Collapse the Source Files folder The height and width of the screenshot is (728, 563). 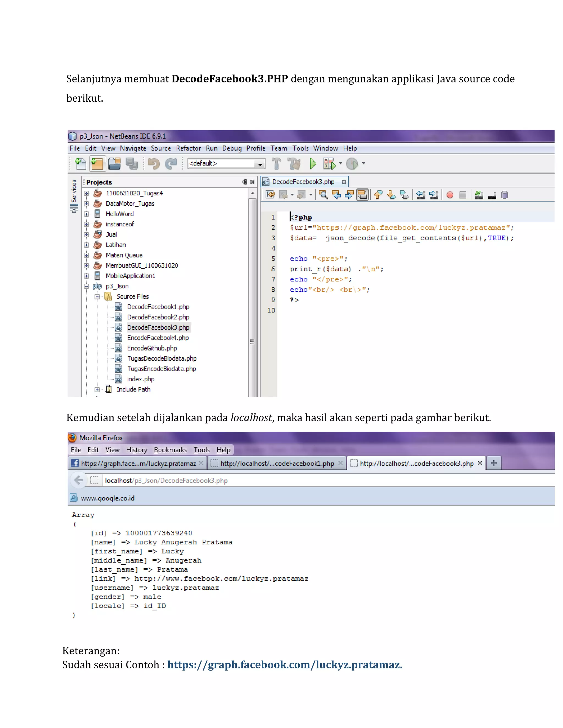click(x=97, y=297)
